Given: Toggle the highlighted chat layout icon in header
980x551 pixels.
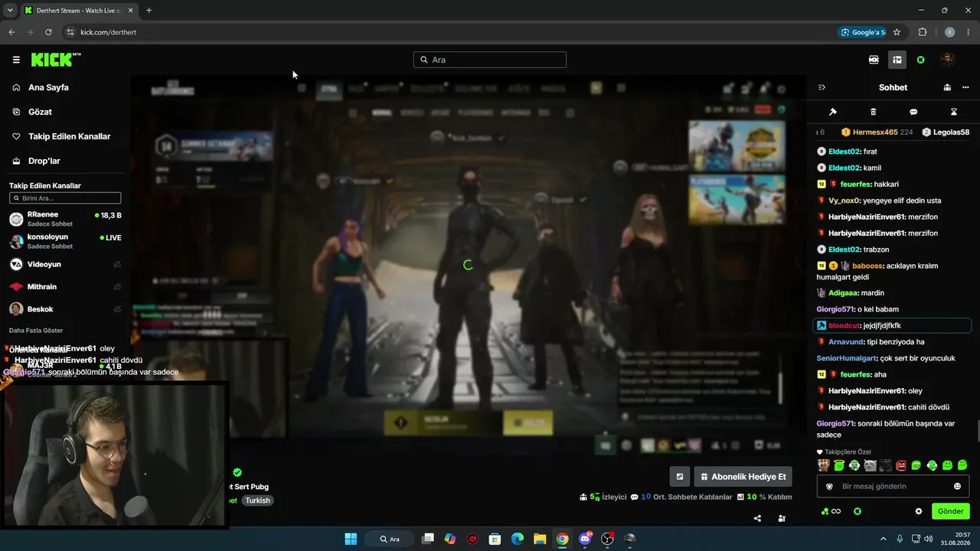Looking at the screenshot, I should [x=897, y=60].
